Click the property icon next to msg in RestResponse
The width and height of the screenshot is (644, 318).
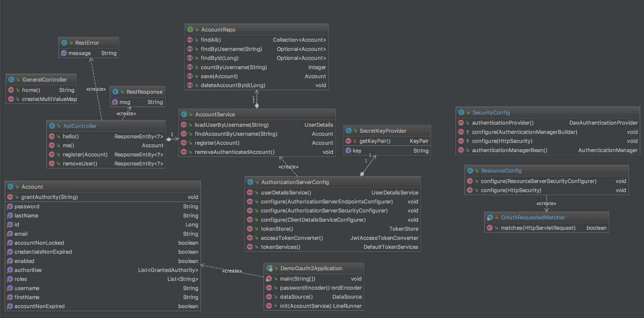tap(115, 102)
